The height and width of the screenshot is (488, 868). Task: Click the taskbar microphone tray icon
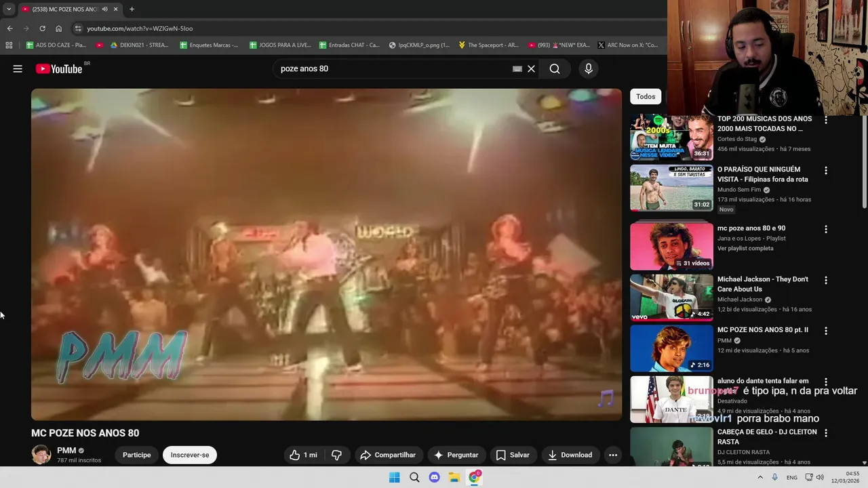click(x=774, y=477)
